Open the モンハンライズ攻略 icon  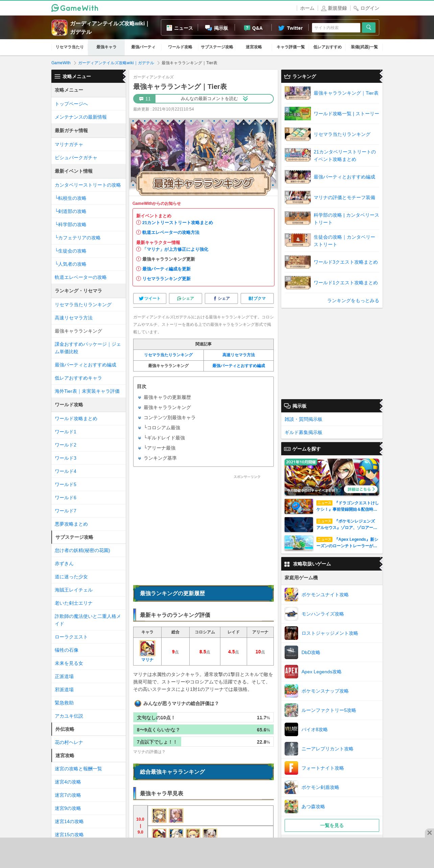(x=291, y=614)
